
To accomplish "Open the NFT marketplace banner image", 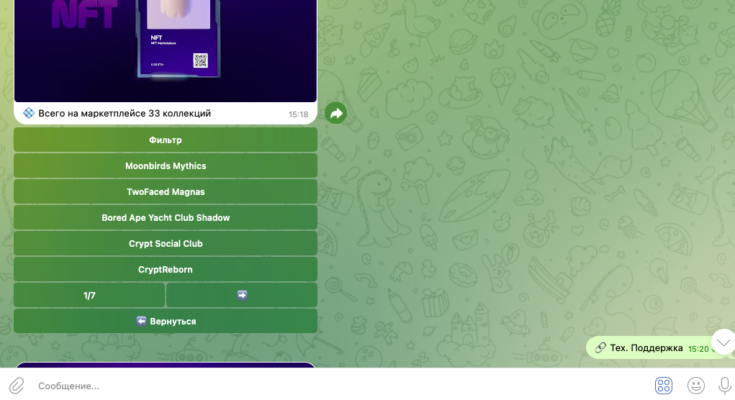I will coord(165,51).
